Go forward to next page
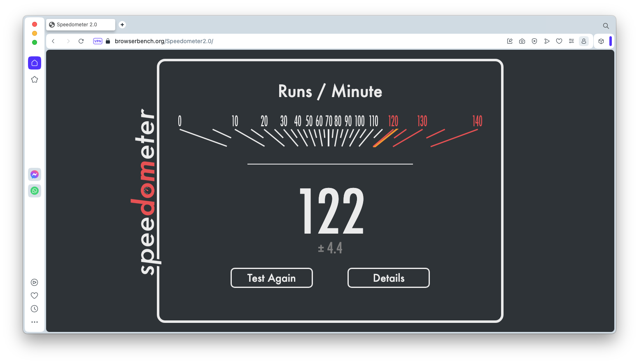The image size is (639, 364). pyautogui.click(x=68, y=41)
